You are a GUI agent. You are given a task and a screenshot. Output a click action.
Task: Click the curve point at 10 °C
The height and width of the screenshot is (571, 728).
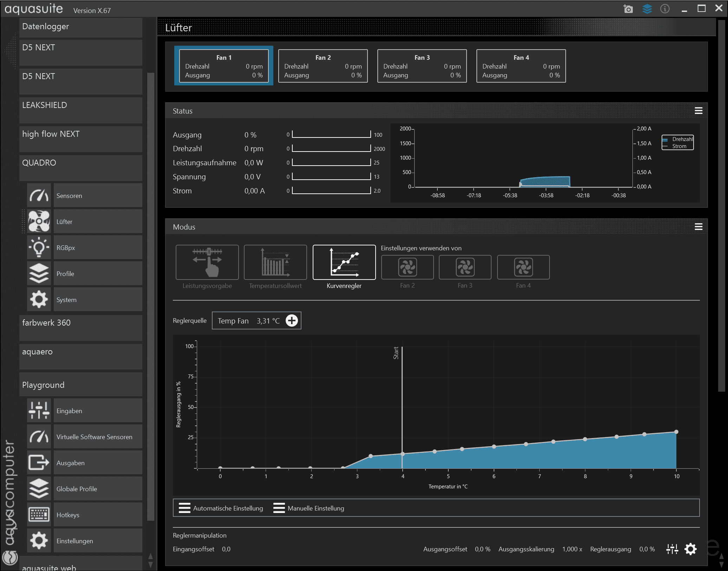[x=676, y=432]
